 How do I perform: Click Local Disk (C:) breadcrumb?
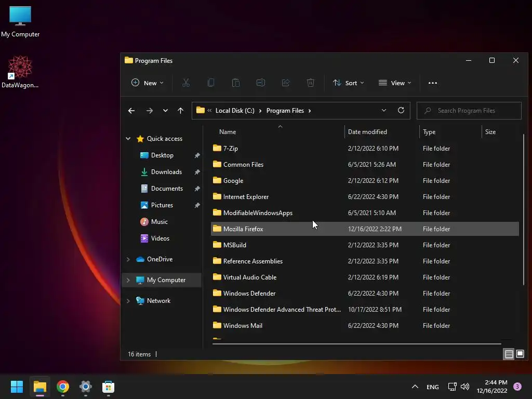[x=235, y=111]
